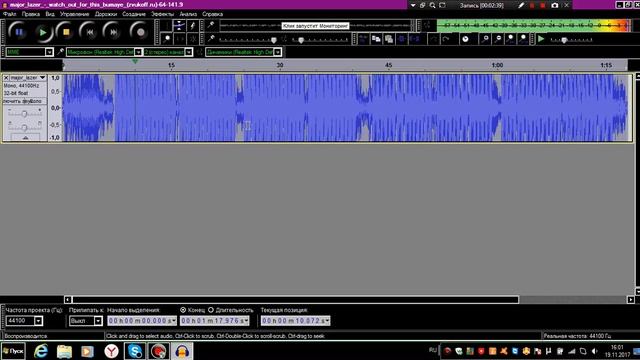Open the Дорожки menu
Screen dimensions: 640x360
(x=106, y=14)
